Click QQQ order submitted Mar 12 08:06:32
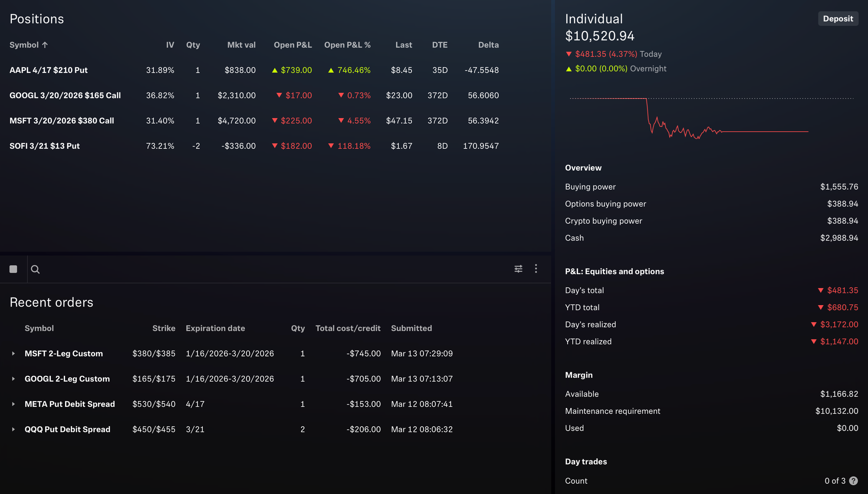 [x=421, y=429]
